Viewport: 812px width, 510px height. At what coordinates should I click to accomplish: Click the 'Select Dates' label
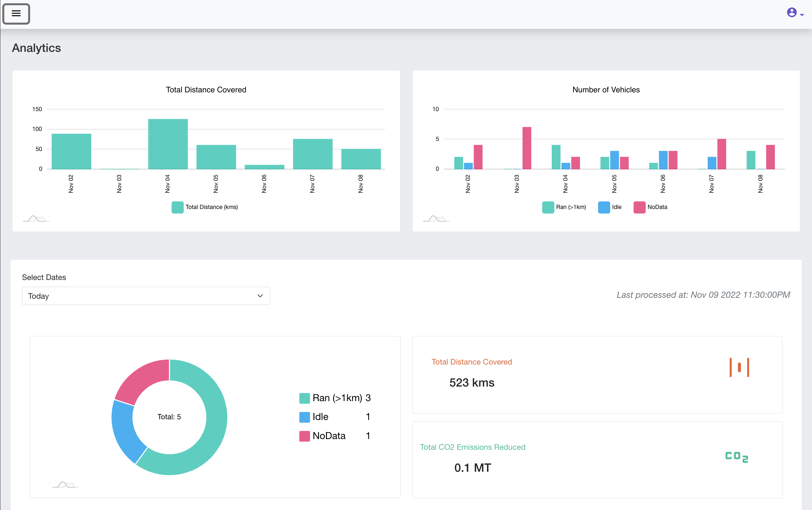[x=44, y=277]
